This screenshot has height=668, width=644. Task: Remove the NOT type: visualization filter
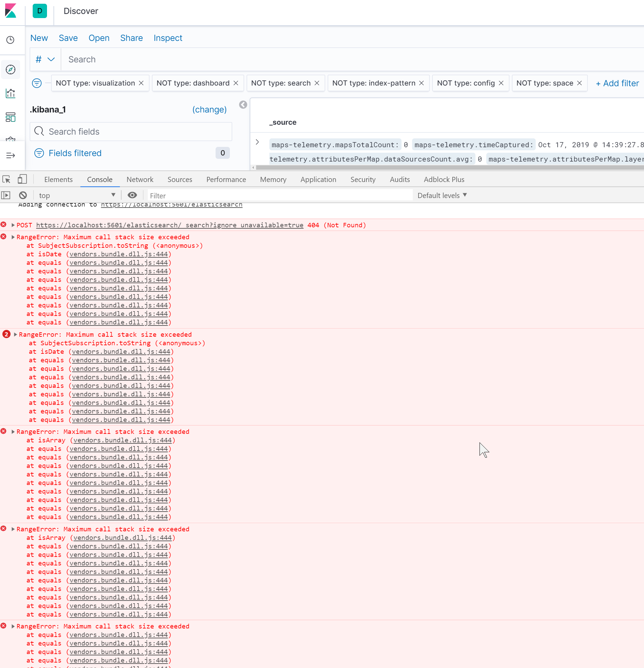pos(141,83)
